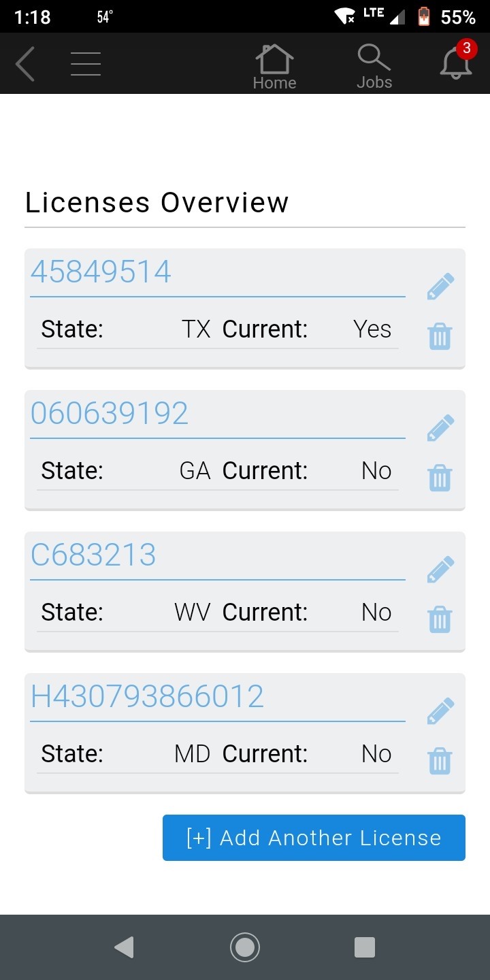Tap Add Another License button
490x980 pixels.
pos(314,838)
